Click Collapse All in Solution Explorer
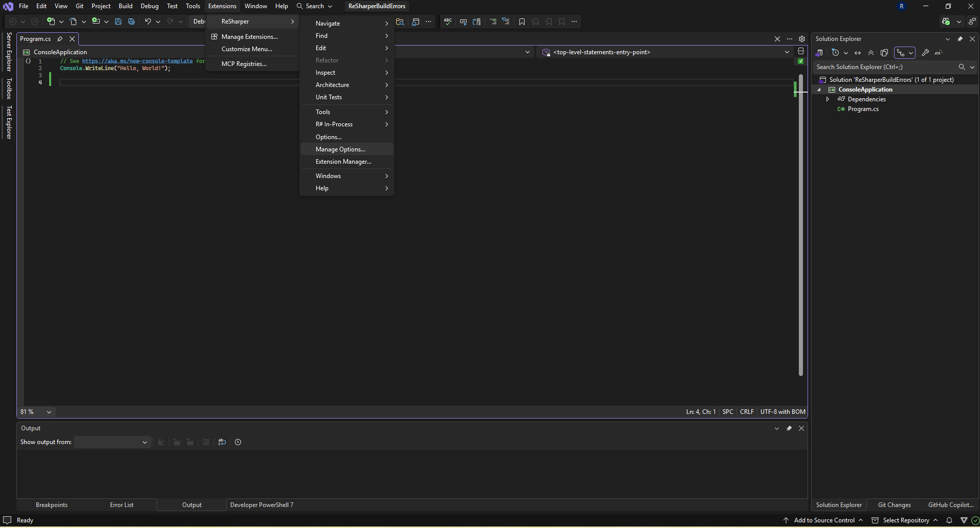980x528 pixels. tap(871, 53)
